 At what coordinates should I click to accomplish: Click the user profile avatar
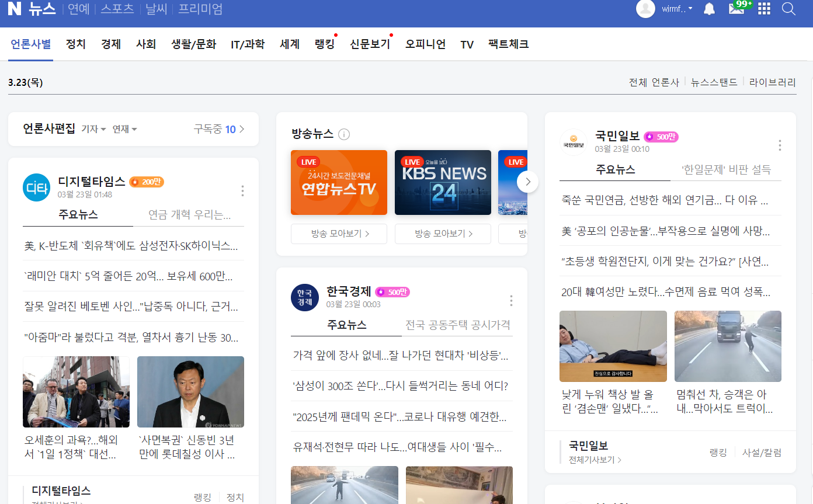tap(645, 9)
